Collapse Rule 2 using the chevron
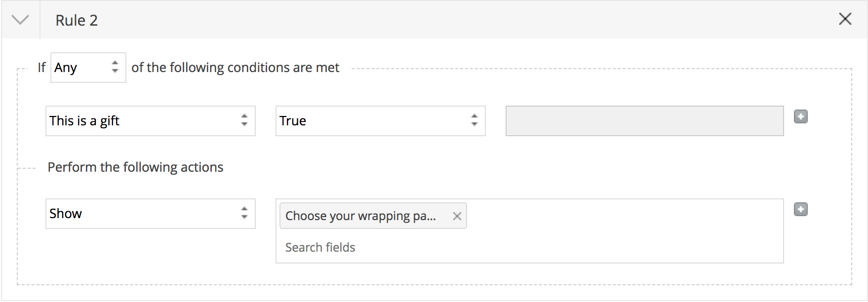Viewport: 868px width, 302px height. (20, 20)
